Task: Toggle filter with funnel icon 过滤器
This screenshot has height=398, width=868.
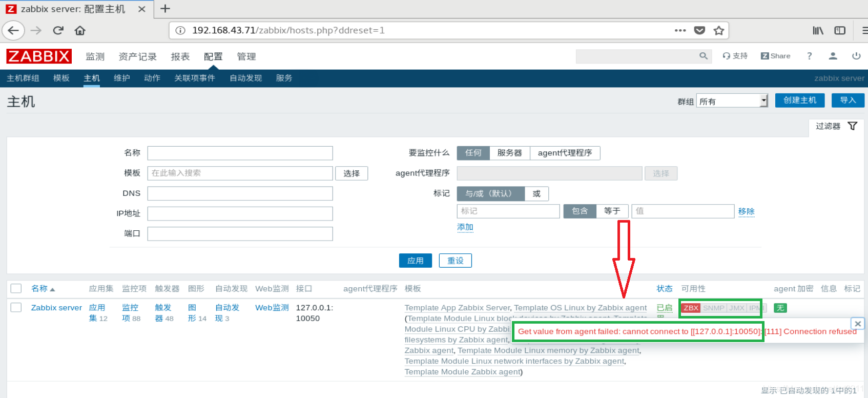Action: coord(836,126)
